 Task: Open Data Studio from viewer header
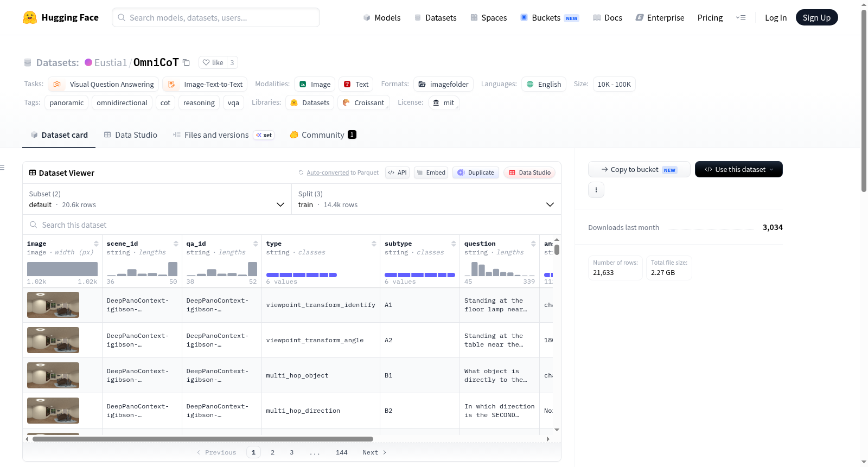pyautogui.click(x=529, y=172)
